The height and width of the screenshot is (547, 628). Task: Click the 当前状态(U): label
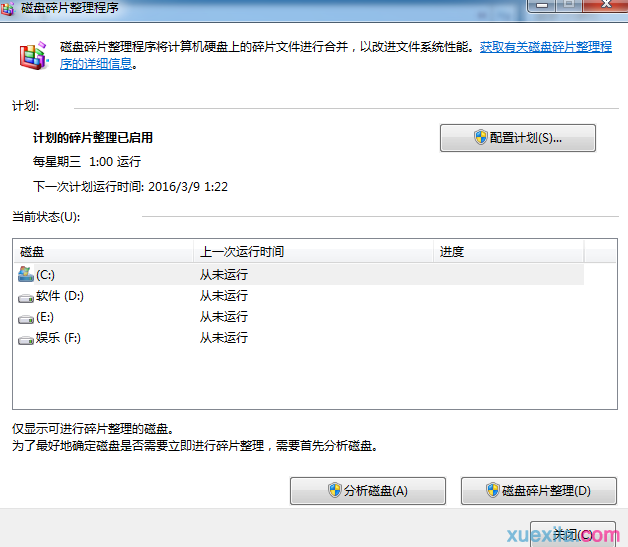(46, 217)
